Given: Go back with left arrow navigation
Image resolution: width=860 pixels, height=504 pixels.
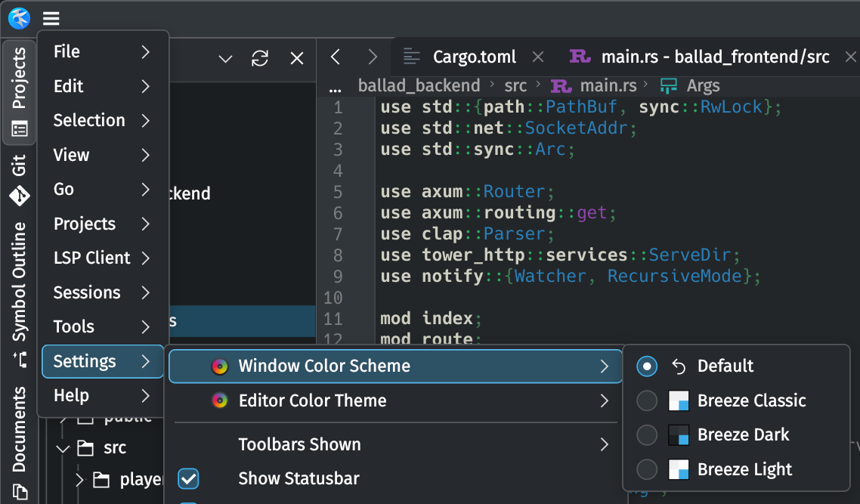Looking at the screenshot, I should click(x=336, y=57).
